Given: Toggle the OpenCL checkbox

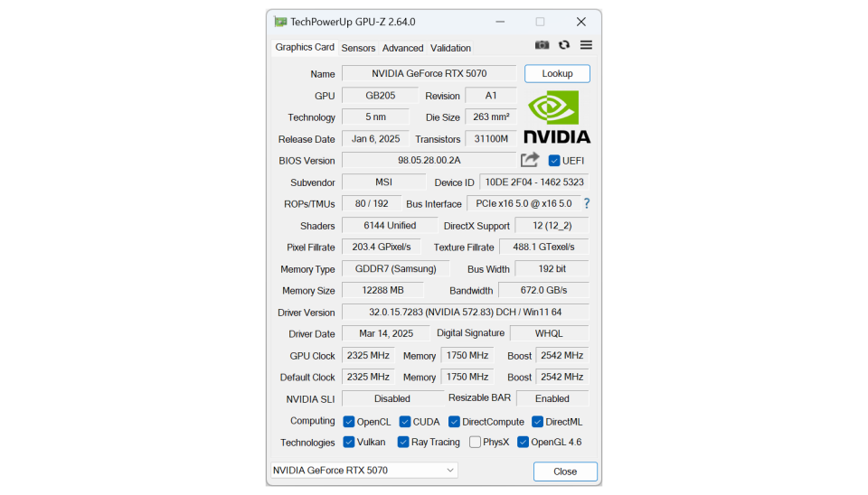Looking at the screenshot, I should [349, 422].
